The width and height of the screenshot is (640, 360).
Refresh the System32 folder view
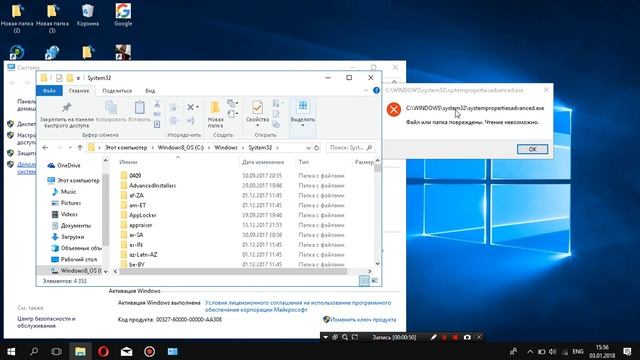(x=316, y=148)
